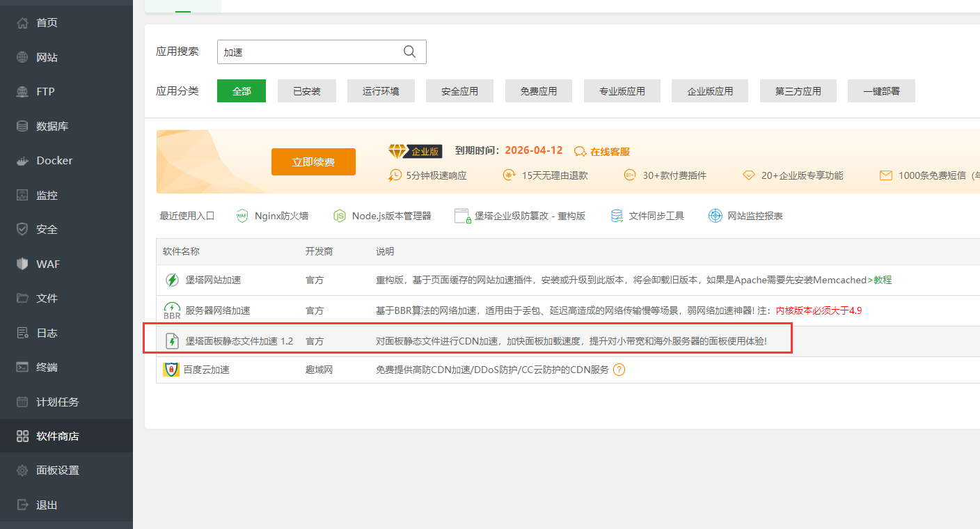
Task: Click the Nginx防火墙 WAF icon
Action: [x=242, y=216]
